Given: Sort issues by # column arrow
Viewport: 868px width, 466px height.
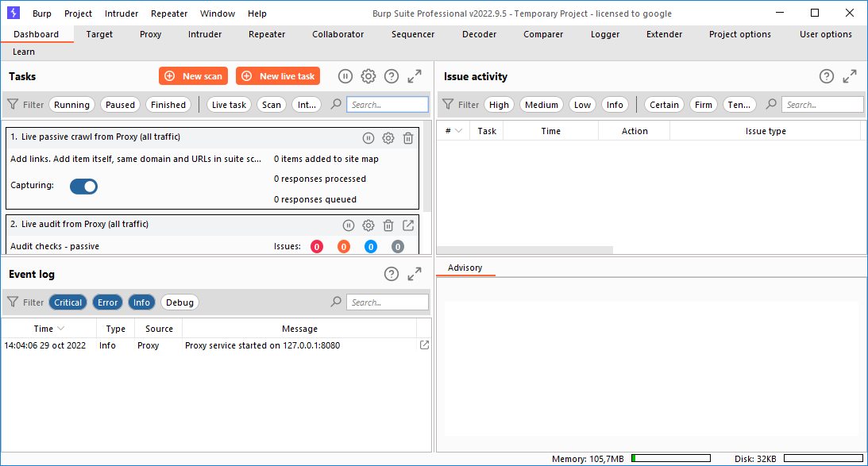Looking at the screenshot, I should [458, 131].
